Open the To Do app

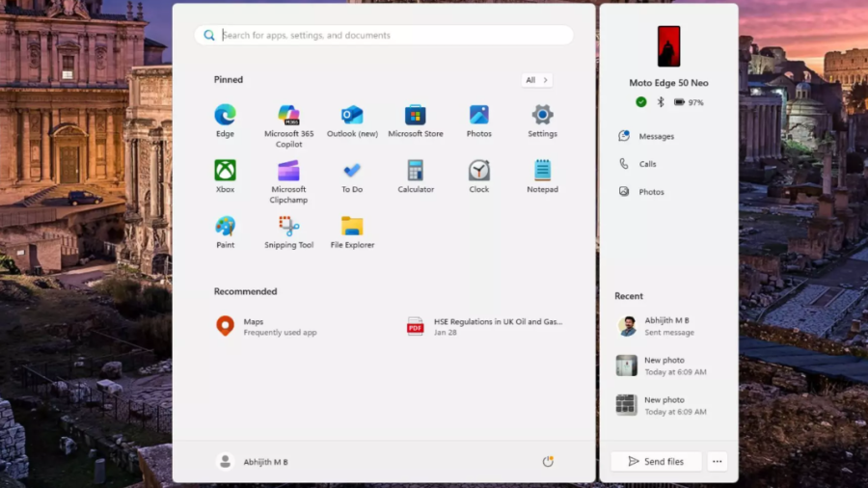[x=352, y=176]
